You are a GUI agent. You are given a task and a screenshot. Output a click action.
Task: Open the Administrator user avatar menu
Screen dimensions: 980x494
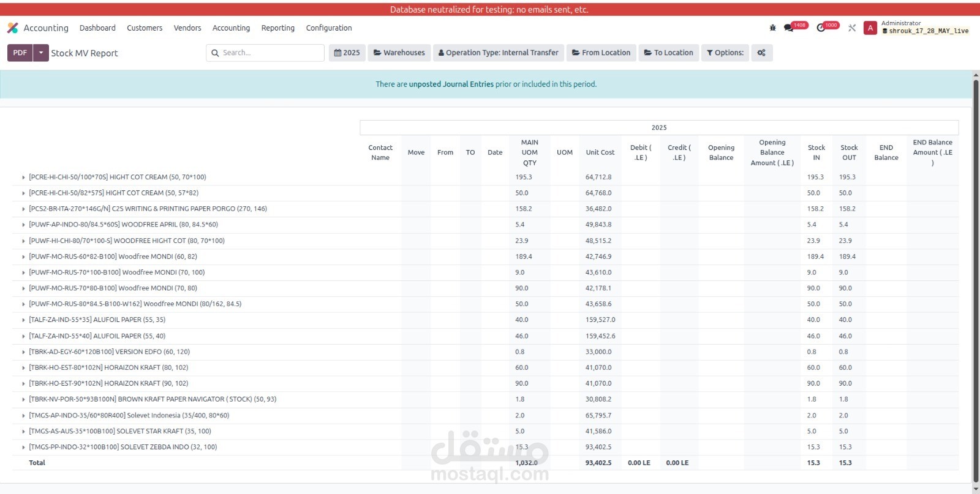870,28
